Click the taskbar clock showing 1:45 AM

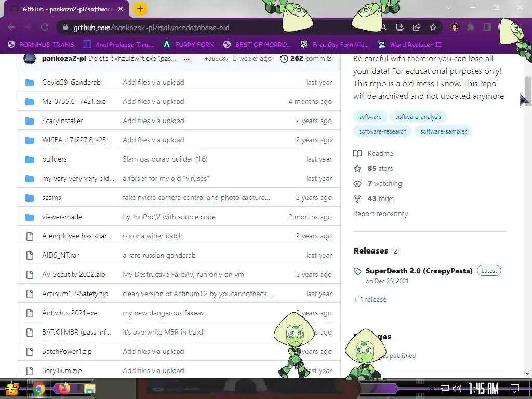coord(484,389)
